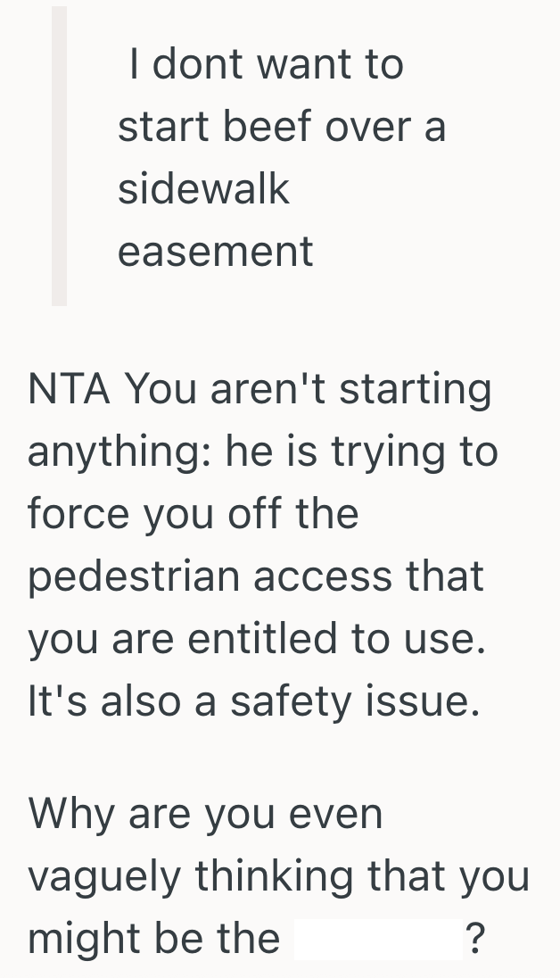
Task: Click the line "you are entitled to use."
Action: [257, 640]
